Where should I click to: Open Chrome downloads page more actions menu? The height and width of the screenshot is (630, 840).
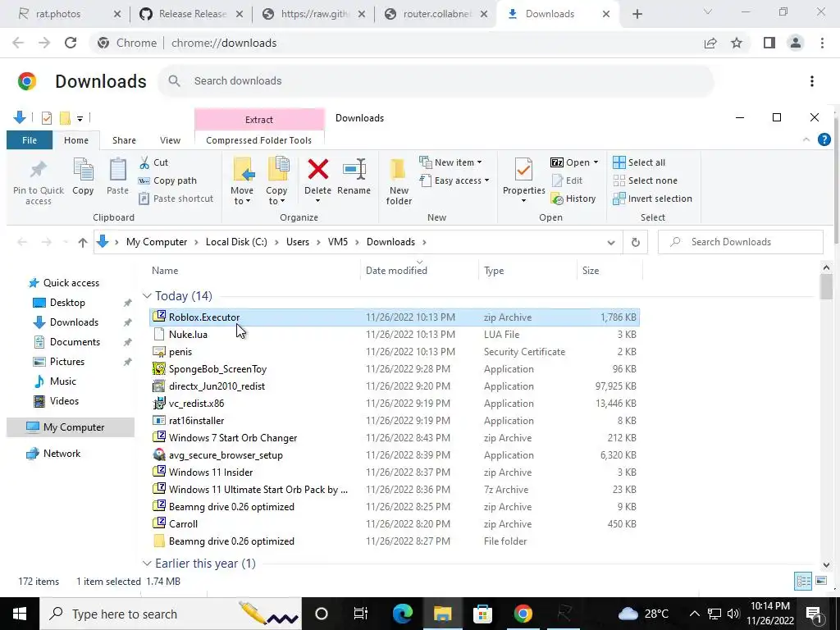tap(812, 81)
